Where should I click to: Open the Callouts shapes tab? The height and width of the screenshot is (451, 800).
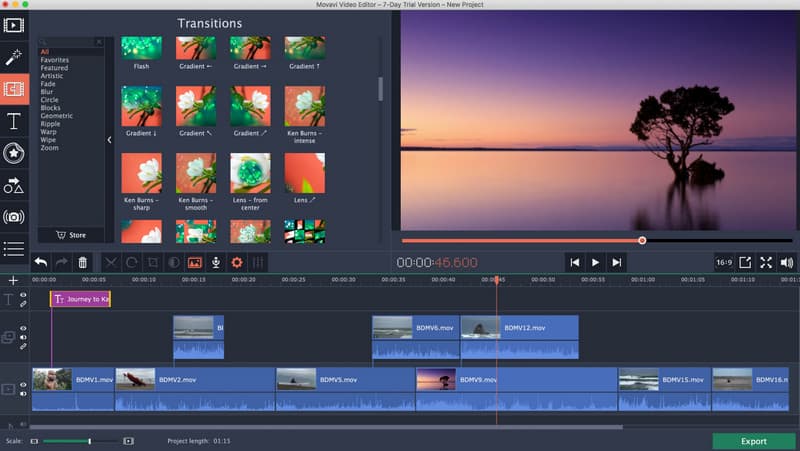point(14,185)
